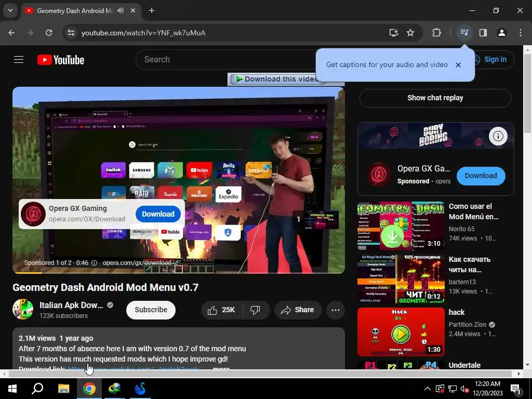Download Opera GX from sidebar sponsored card

coord(481,176)
